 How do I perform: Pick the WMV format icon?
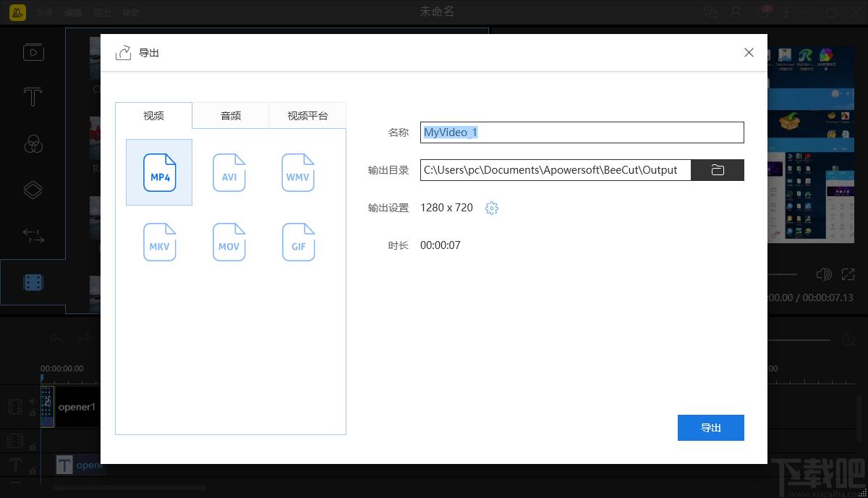click(298, 173)
